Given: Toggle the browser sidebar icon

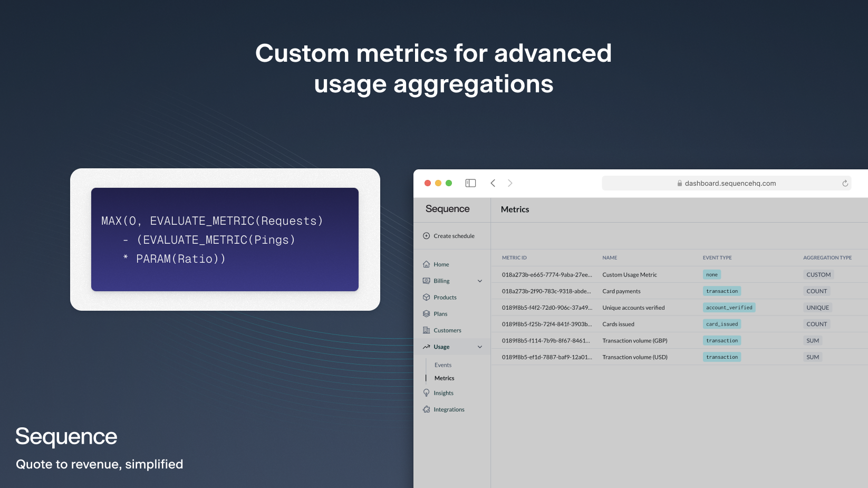Looking at the screenshot, I should pos(470,183).
